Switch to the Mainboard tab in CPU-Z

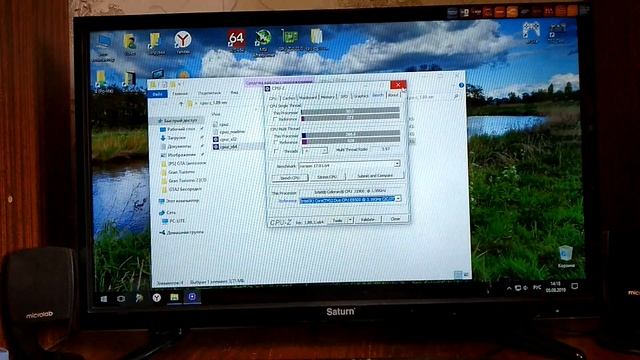[308, 97]
